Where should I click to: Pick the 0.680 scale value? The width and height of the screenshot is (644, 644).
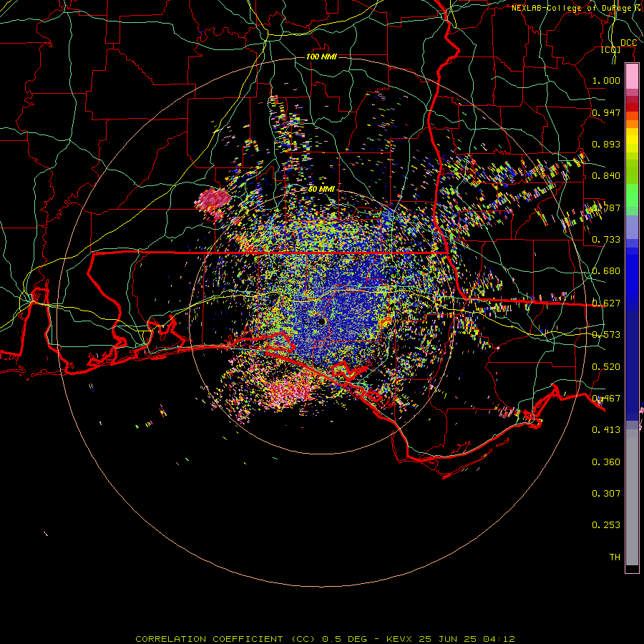(x=606, y=271)
